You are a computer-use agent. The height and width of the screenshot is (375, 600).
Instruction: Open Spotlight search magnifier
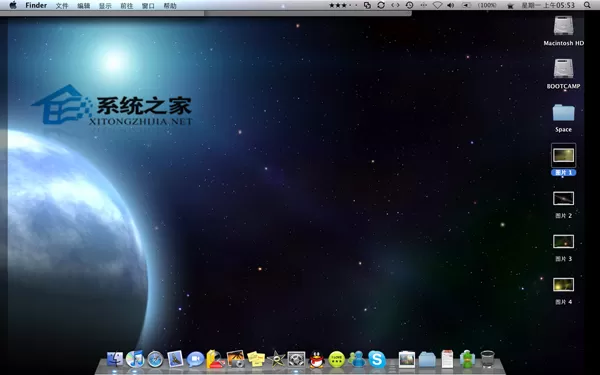pos(587,5)
